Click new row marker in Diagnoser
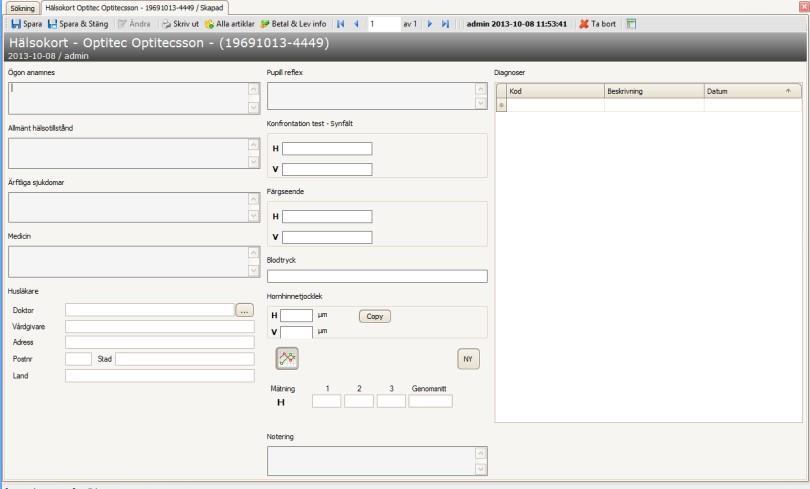Viewport: 810px width, 489px height. pyautogui.click(x=501, y=105)
